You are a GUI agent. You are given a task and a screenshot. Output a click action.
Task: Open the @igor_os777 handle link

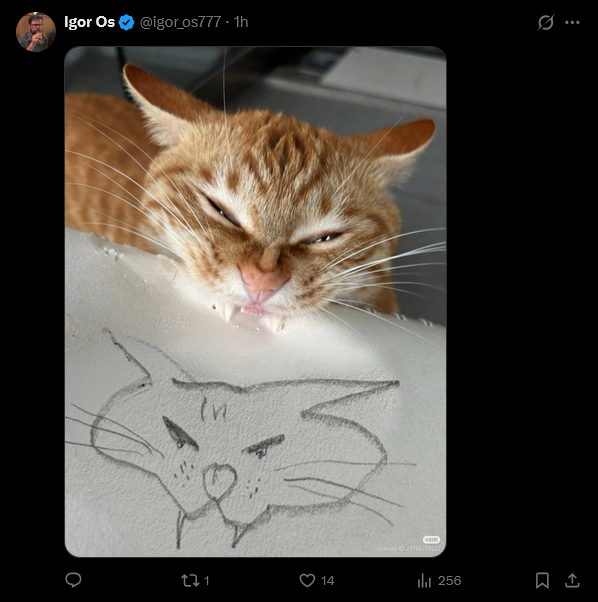coord(180,22)
